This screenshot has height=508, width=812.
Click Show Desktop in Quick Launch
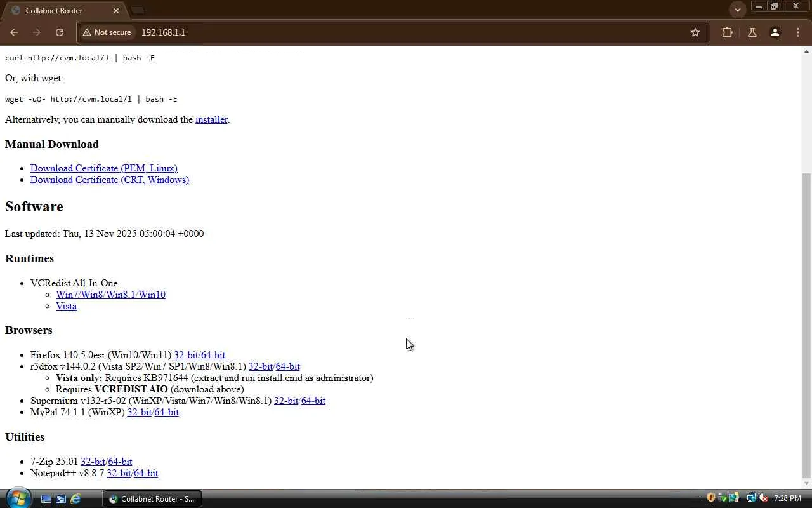(46, 499)
